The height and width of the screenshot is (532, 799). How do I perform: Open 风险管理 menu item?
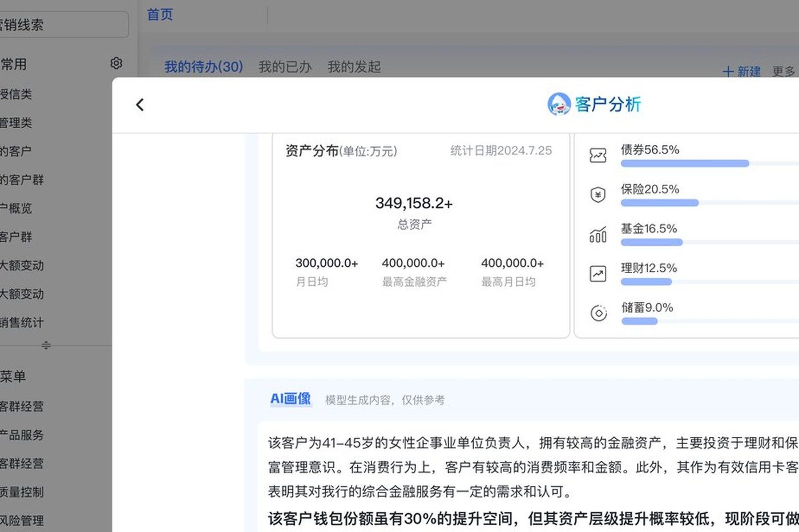(x=22, y=520)
